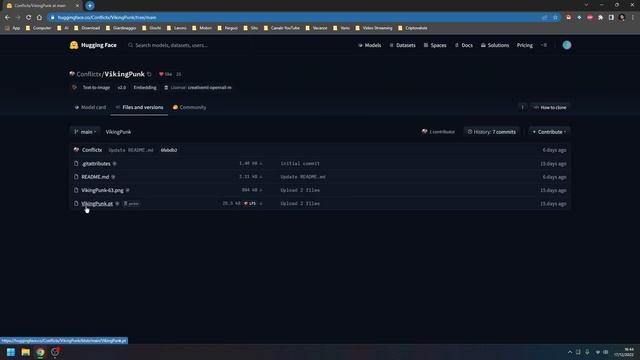Expand the main branch dropdown

coord(85,132)
